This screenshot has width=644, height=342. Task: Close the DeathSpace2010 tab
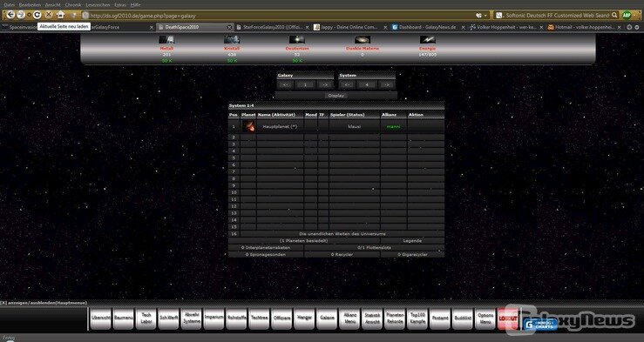(229, 28)
